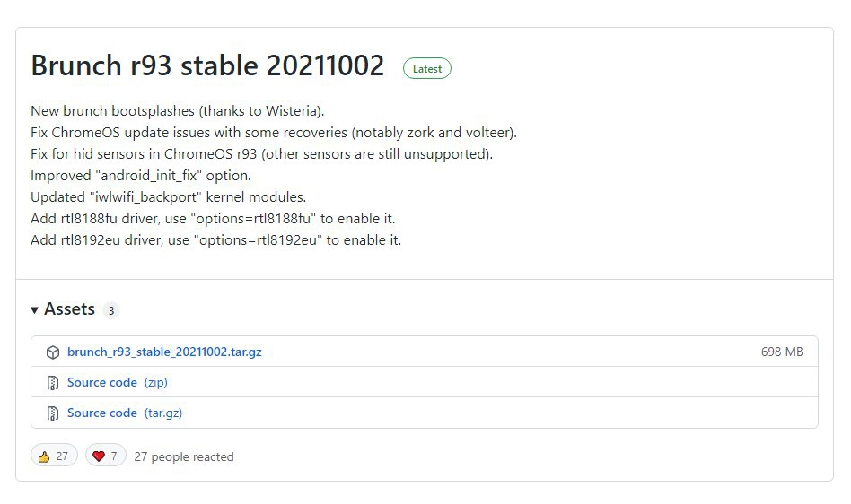Click the thumbs up emoji reaction
This screenshot has height=504, width=851.
[x=44, y=456]
